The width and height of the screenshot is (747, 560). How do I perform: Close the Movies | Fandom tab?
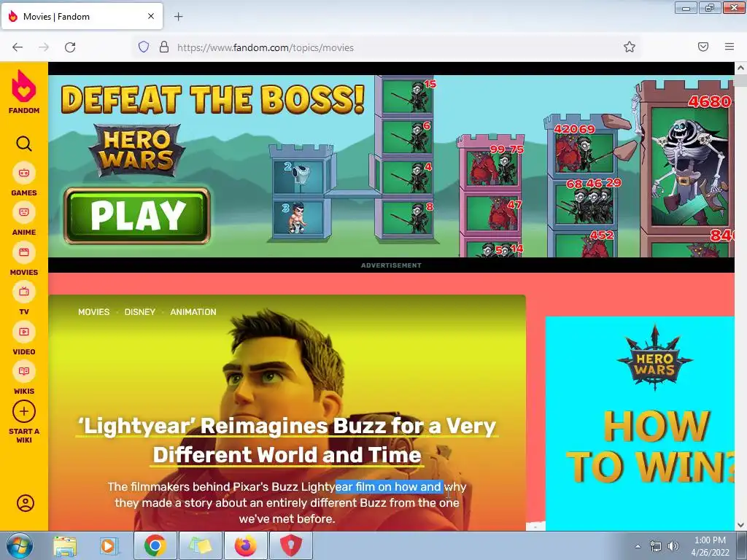coord(150,16)
